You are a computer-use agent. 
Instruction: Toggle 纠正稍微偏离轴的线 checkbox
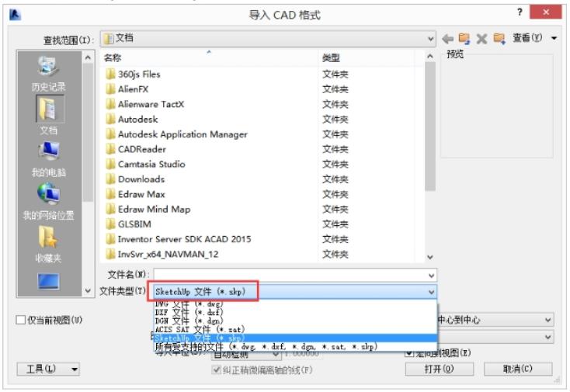coord(216,369)
